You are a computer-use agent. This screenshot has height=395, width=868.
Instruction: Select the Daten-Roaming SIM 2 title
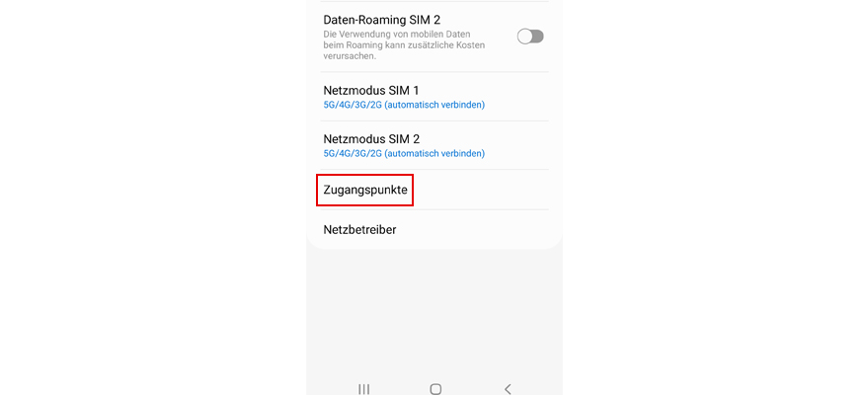(x=382, y=20)
